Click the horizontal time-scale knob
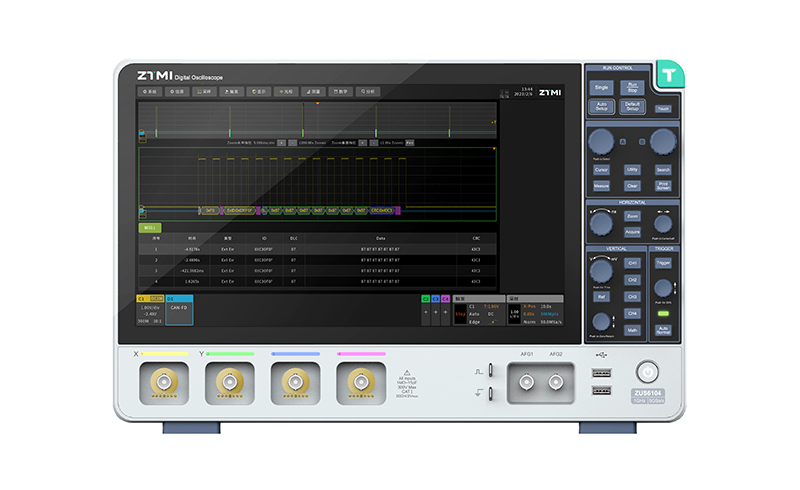 pyautogui.click(x=602, y=224)
